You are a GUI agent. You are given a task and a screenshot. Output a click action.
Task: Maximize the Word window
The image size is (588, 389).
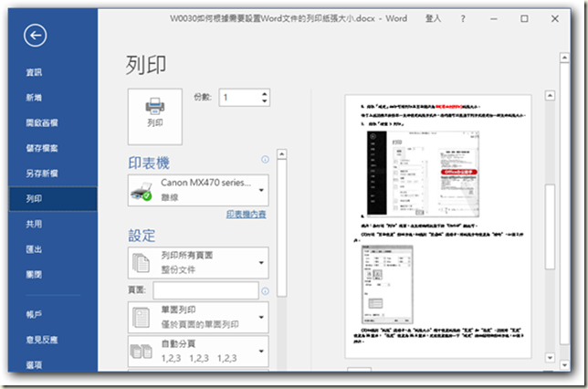click(x=524, y=18)
